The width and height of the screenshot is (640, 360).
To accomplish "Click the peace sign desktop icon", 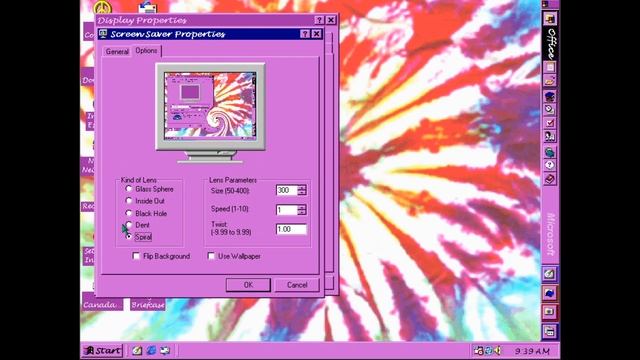I will (102, 7).
